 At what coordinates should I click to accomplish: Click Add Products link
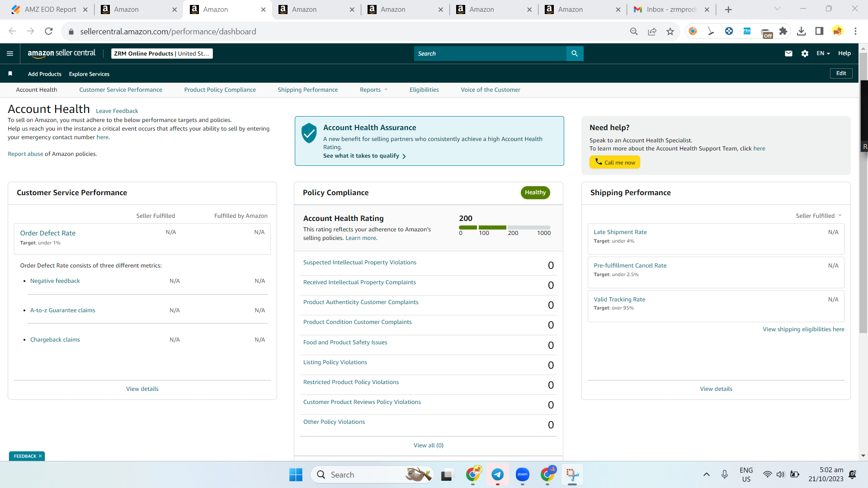click(x=45, y=74)
